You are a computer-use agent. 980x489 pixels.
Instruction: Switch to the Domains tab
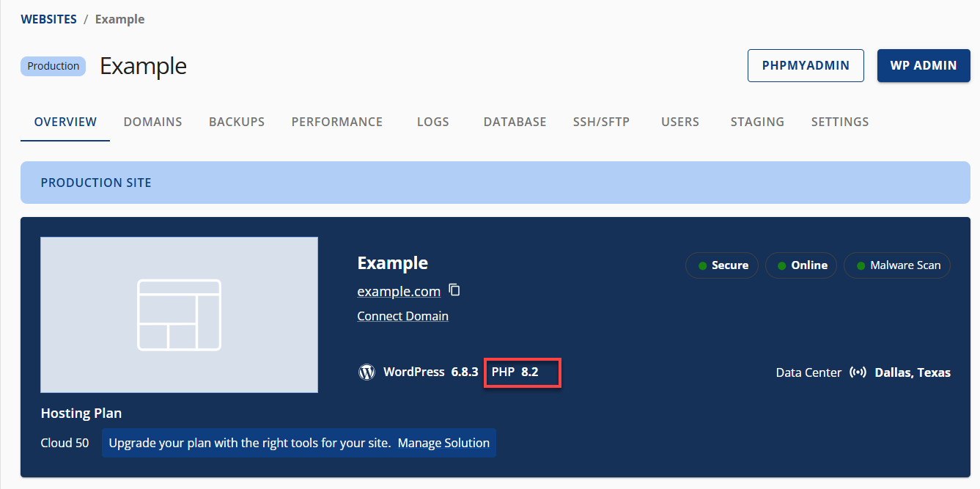(x=152, y=122)
